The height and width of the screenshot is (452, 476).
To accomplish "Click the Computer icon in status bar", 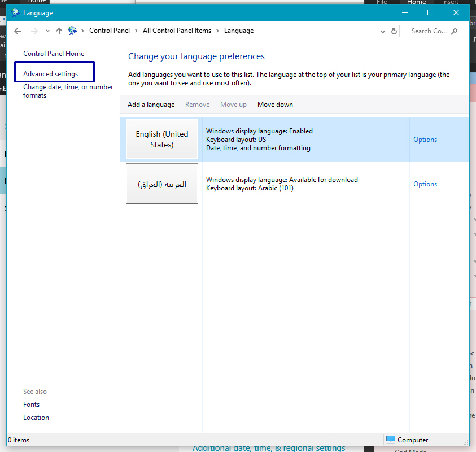I will click(390, 440).
